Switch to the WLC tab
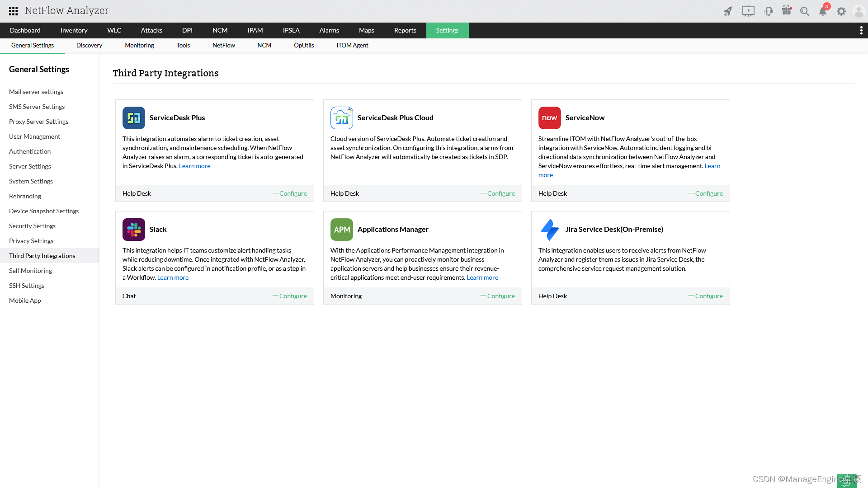Screen dimensions: 868x488 click(x=114, y=30)
